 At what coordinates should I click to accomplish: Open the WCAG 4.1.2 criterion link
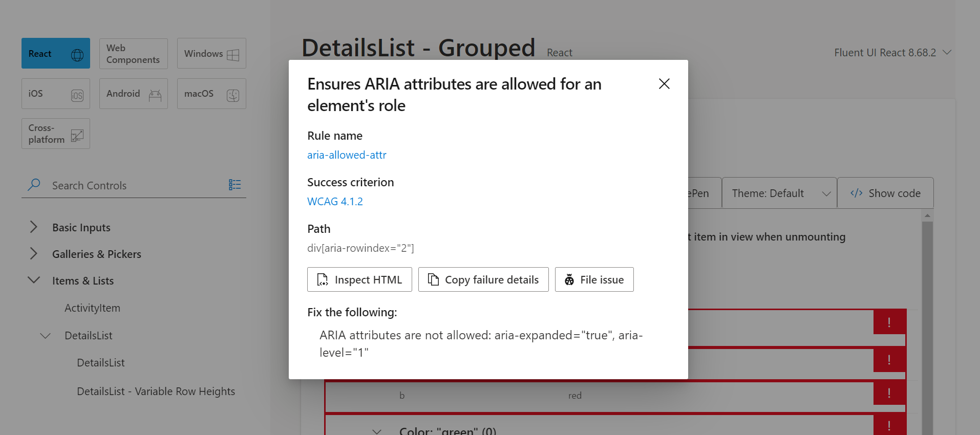(335, 202)
